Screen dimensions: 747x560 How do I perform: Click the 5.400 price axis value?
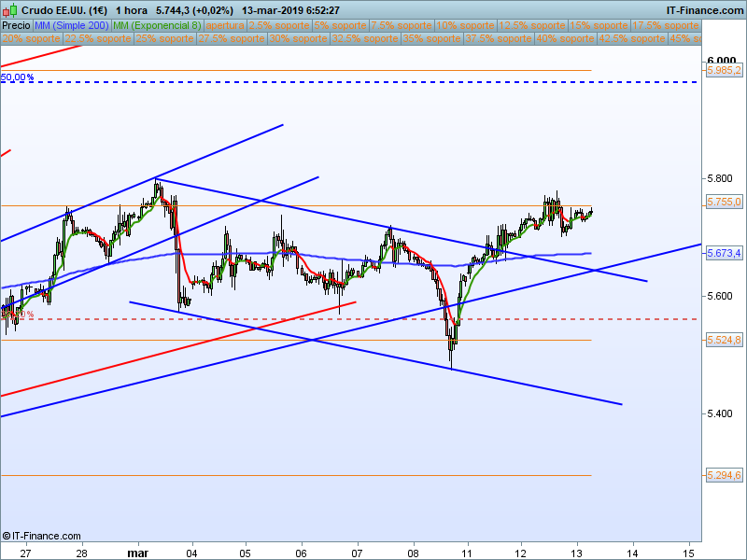(x=720, y=413)
